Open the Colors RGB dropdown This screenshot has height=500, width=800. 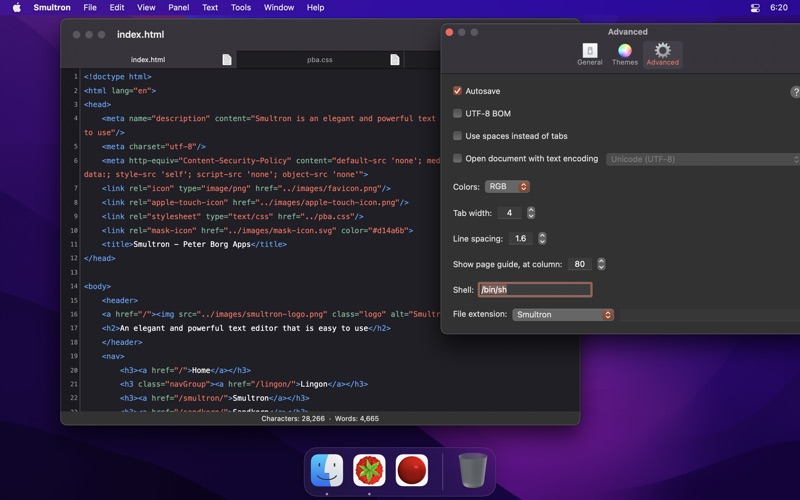pos(507,187)
